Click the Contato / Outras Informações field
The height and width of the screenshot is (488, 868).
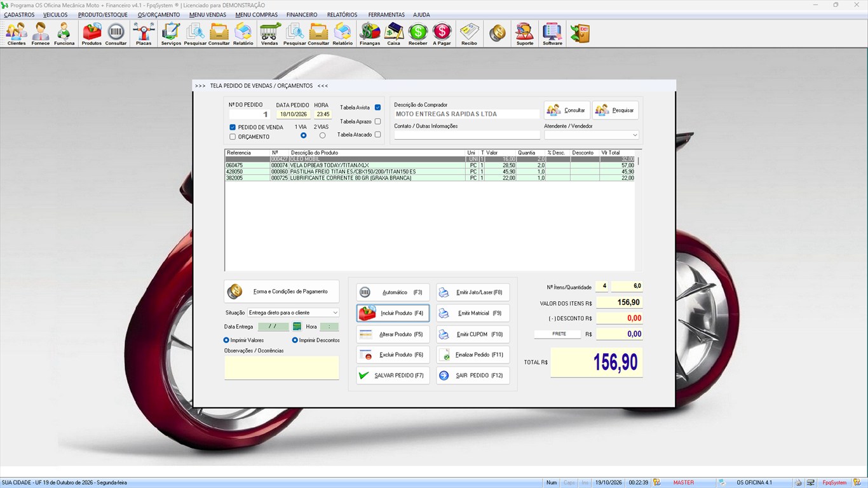tap(467, 135)
